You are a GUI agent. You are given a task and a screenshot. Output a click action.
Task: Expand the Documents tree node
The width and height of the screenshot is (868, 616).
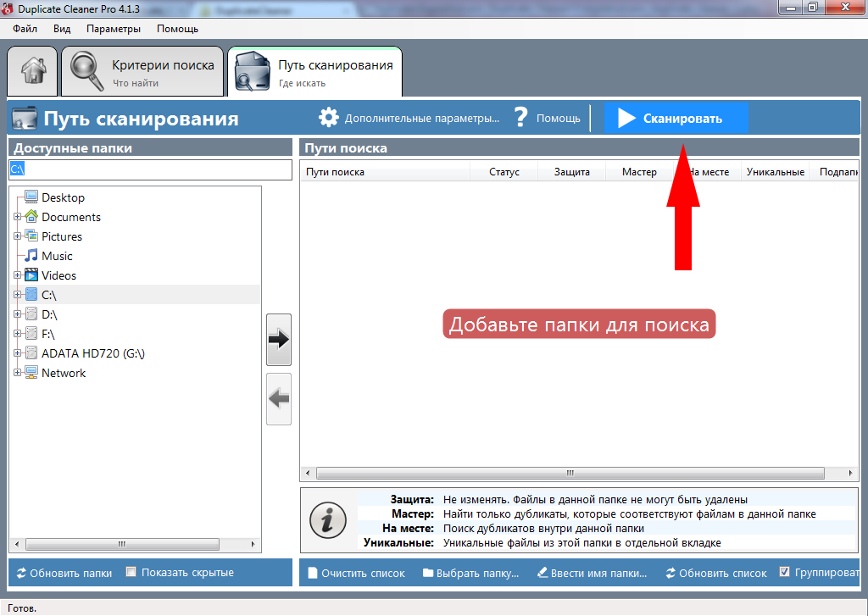coord(17,217)
